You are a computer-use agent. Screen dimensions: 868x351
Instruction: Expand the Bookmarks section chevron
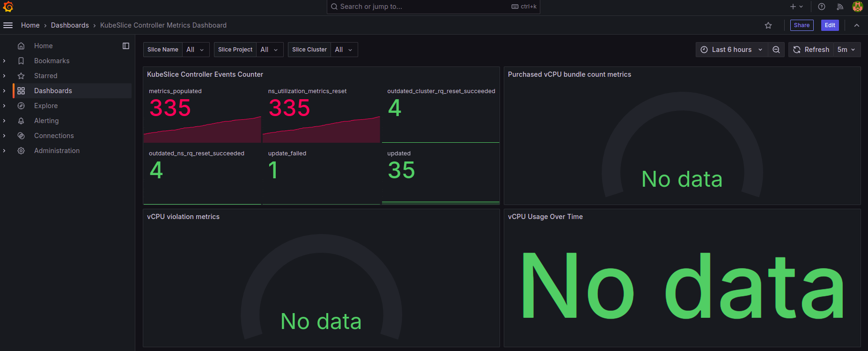coord(4,61)
